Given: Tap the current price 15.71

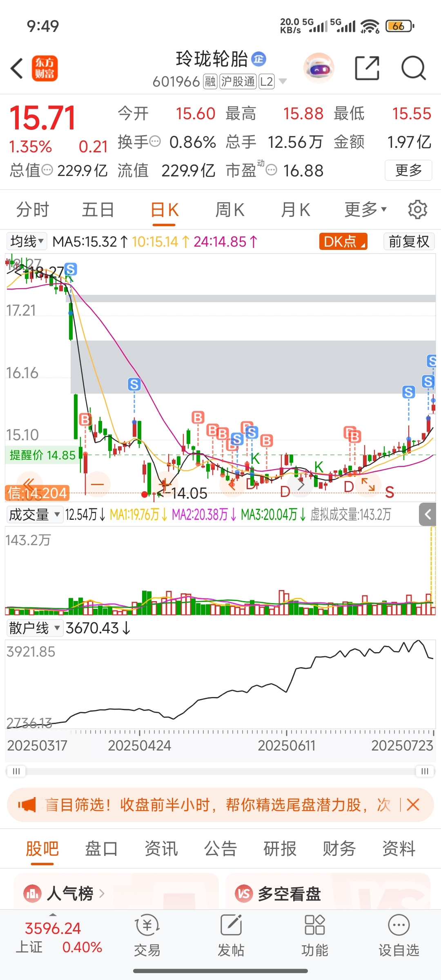Looking at the screenshot, I should (42, 118).
